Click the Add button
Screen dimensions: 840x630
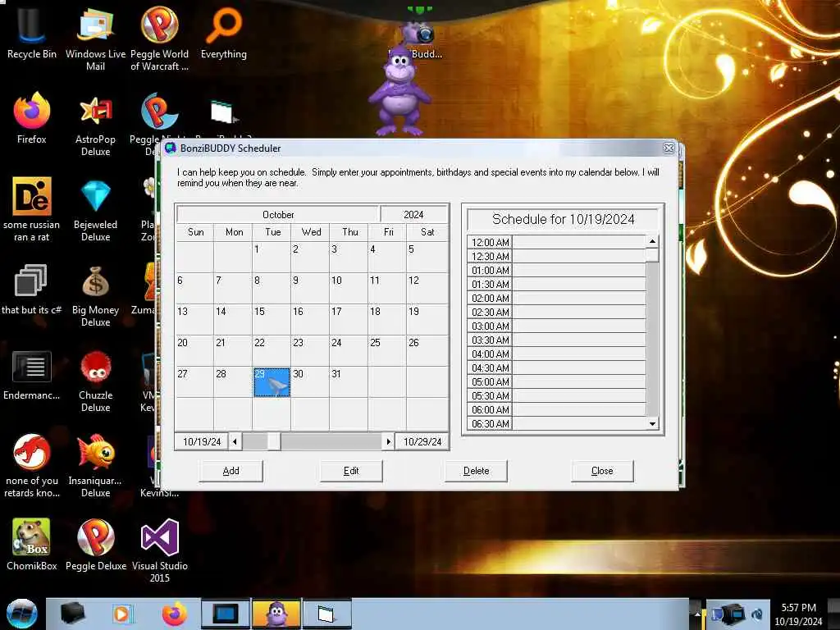(x=231, y=471)
